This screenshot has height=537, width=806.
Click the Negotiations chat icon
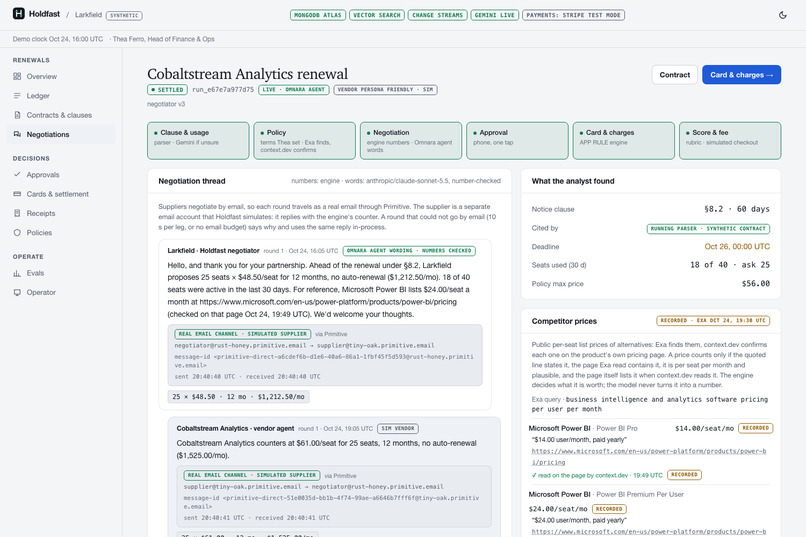pos(17,134)
